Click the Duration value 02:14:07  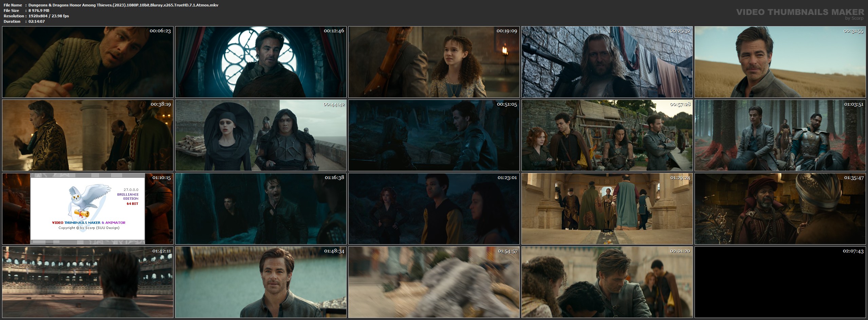pos(37,21)
